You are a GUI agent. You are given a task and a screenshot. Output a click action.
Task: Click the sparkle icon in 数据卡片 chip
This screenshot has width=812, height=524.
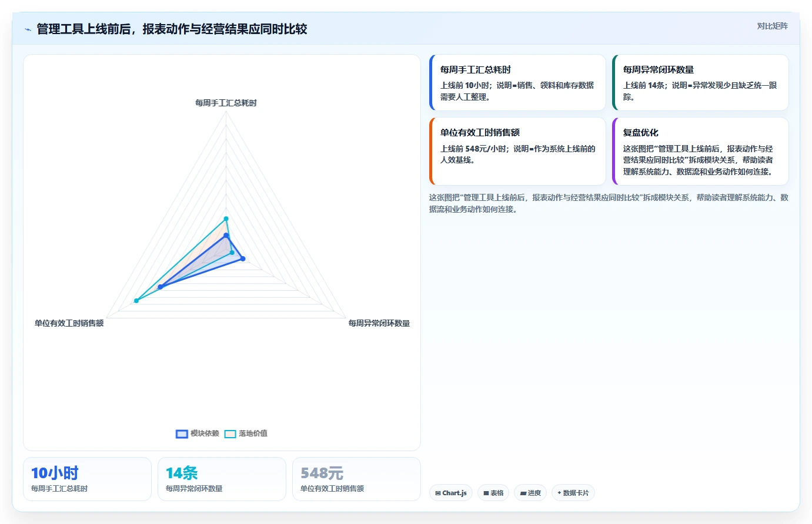coord(559,493)
